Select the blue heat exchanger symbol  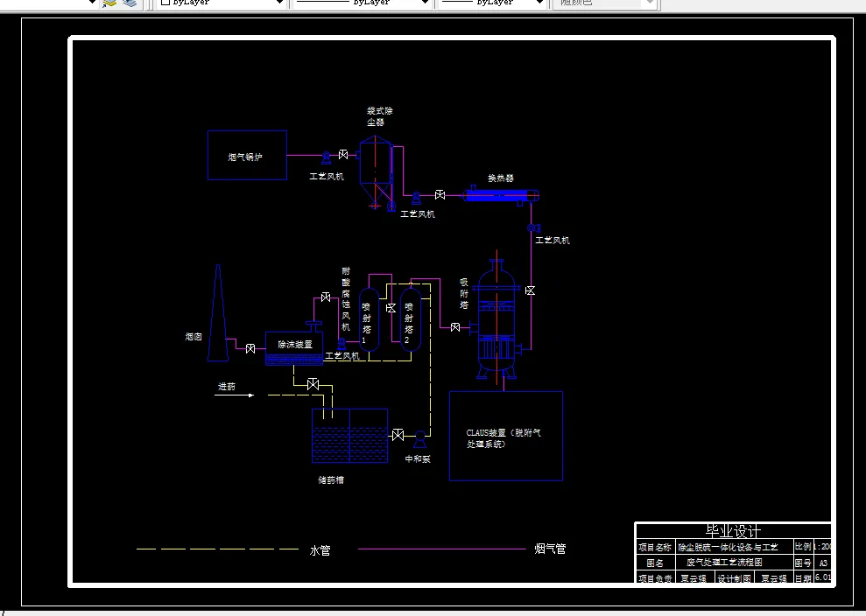click(501, 195)
